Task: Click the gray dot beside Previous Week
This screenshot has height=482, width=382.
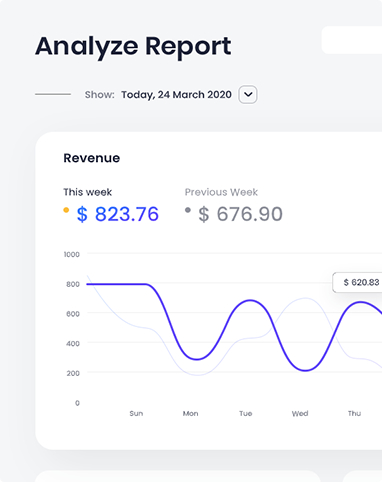Action: [x=188, y=210]
